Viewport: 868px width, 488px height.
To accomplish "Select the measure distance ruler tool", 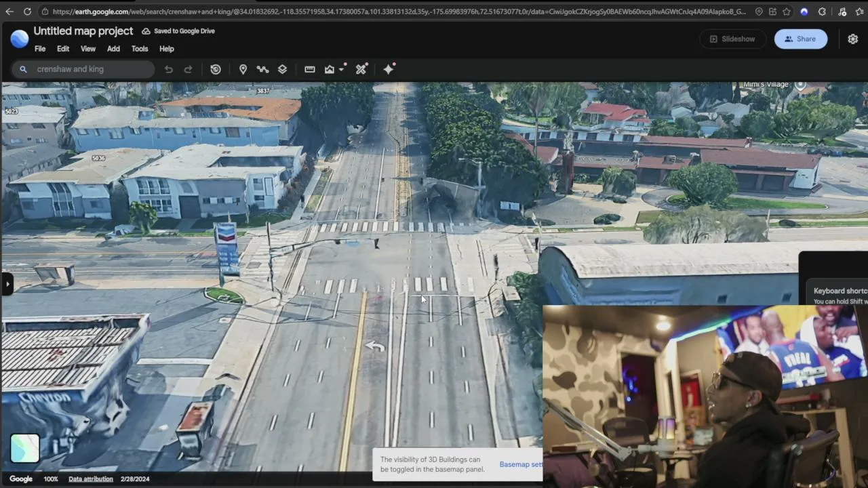I will coord(310,69).
